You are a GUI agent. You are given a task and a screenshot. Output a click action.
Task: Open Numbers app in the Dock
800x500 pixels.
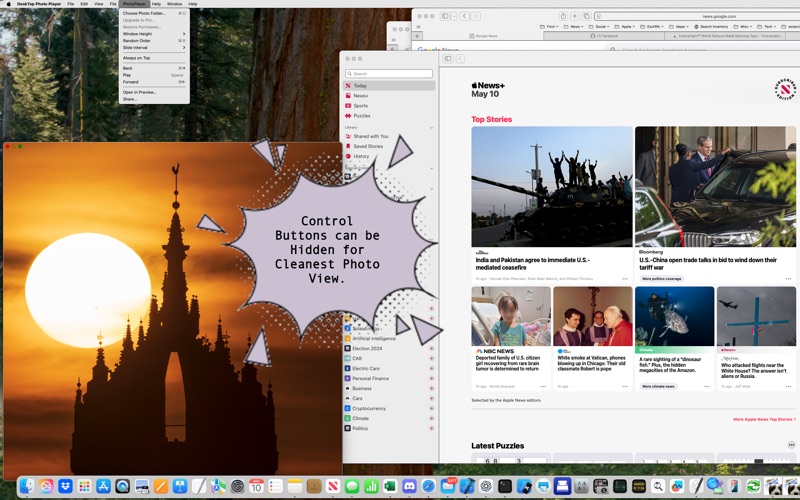click(x=371, y=486)
